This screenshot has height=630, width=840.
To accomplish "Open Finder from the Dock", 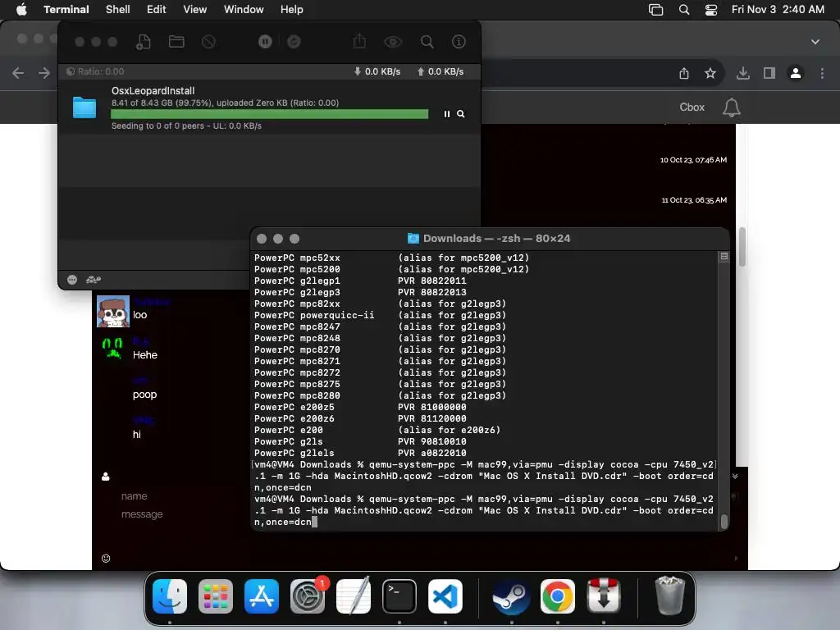I will coord(170,596).
